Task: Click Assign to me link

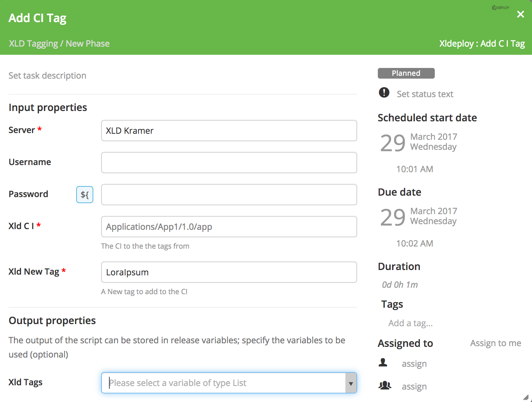Action: point(495,343)
